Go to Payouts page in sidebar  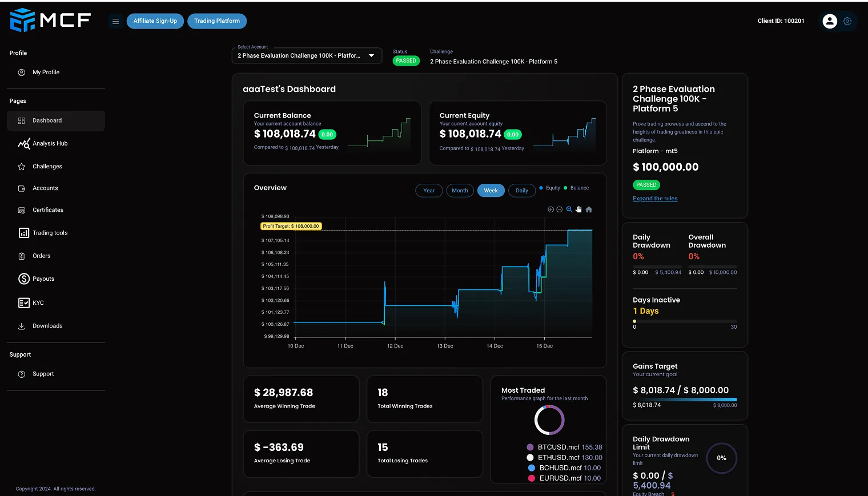(x=43, y=279)
